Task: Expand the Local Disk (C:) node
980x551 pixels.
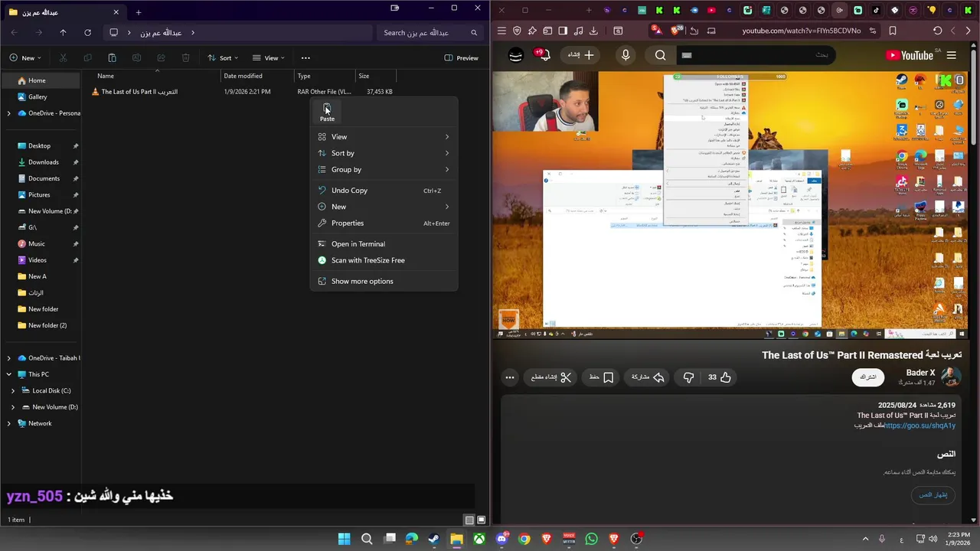Action: coord(12,390)
